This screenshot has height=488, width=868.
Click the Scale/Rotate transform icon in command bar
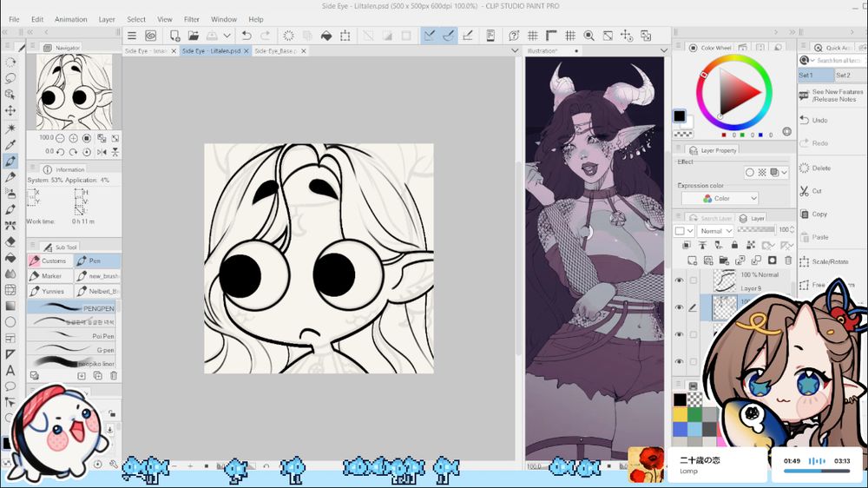(x=345, y=36)
